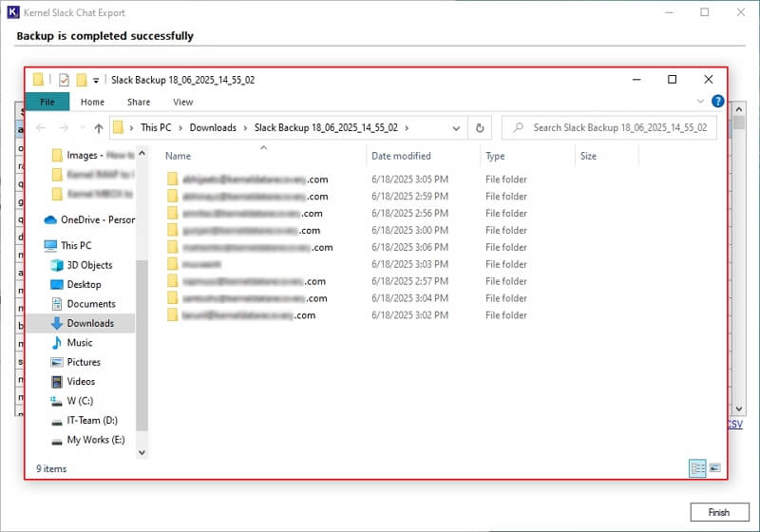Click the Kernel Slack Chat Export logo icon

[13, 12]
